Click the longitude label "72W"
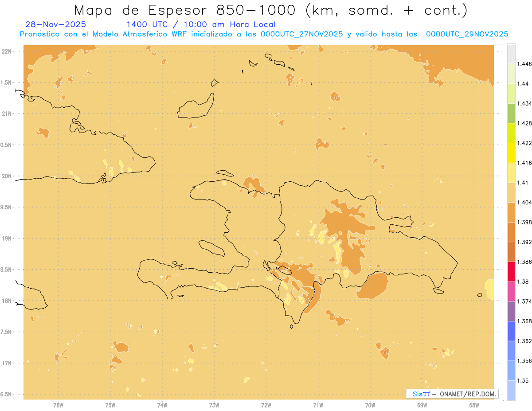Viewport: 532px width, 411px height. (x=266, y=405)
